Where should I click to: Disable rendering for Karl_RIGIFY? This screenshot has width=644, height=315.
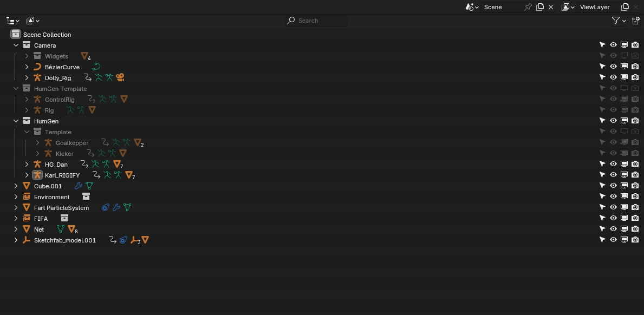coord(635,175)
